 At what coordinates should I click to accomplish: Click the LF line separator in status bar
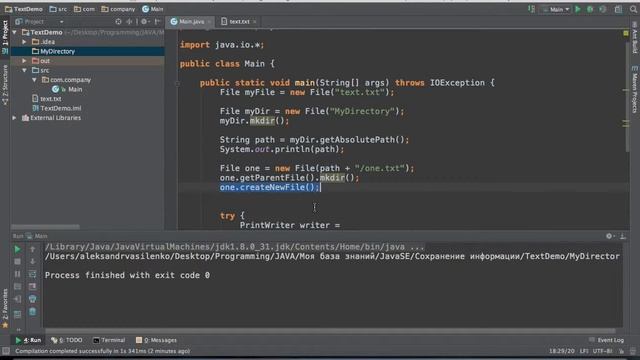584,351
